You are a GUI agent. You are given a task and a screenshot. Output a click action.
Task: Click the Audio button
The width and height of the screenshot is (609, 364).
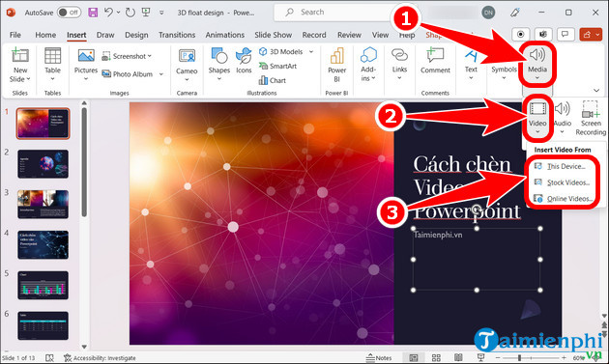[563, 118]
